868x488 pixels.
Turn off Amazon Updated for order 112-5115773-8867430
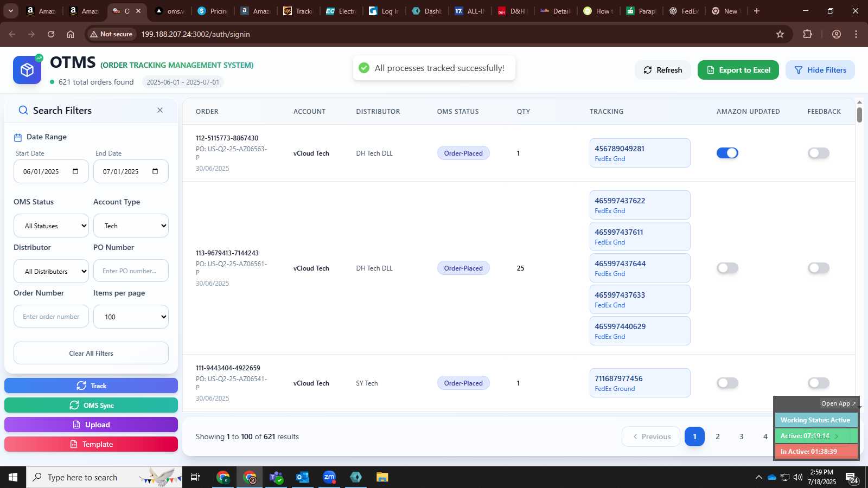pyautogui.click(x=727, y=153)
